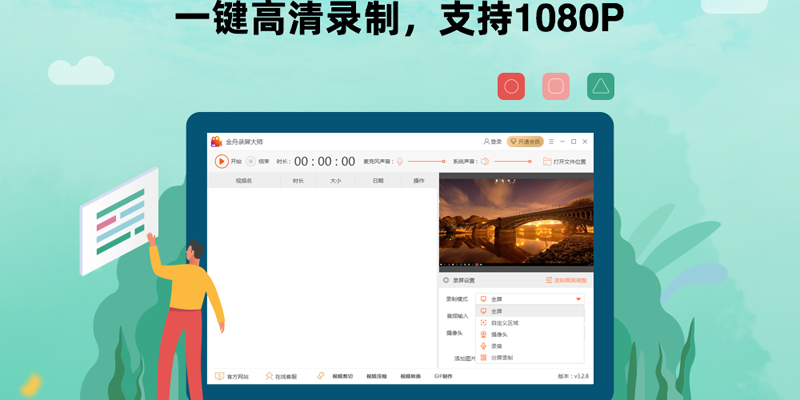Expand the 录制模式 dropdown arrow

(578, 299)
